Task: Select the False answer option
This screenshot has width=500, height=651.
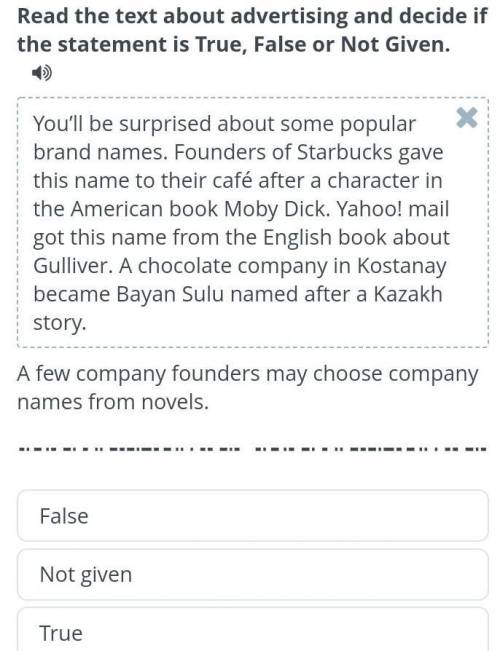Action: [x=252, y=516]
